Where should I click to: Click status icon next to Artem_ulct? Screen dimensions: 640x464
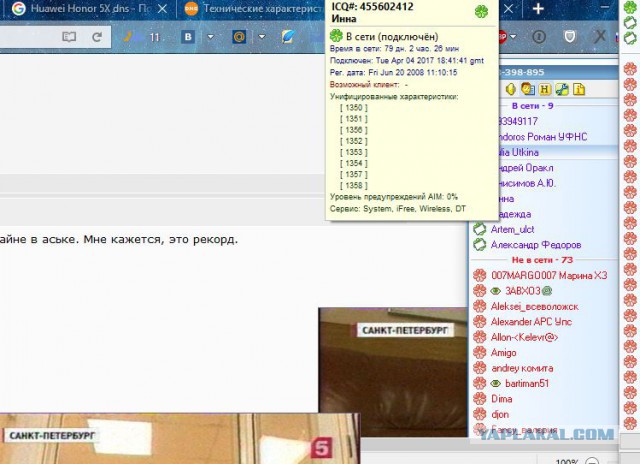[480, 229]
